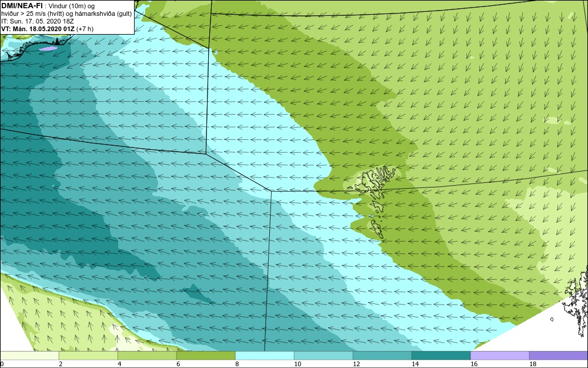Image resolution: width=588 pixels, height=368 pixels.
Task: Click the small lavender wind patch near the top-left coast
Action: pyautogui.click(x=49, y=48)
